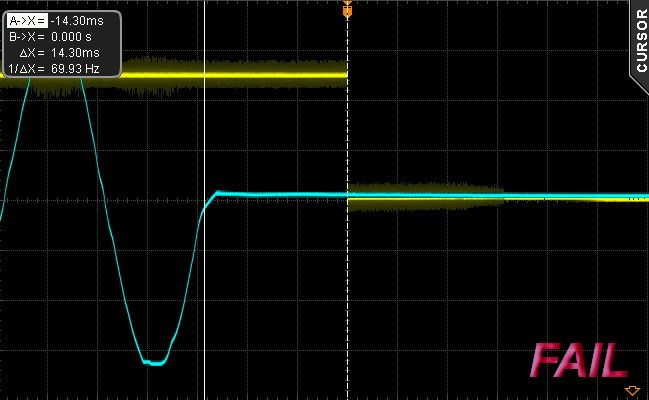Click the ΔX = 14.30ms readout
This screenshot has width=649, height=400.
(x=60, y=53)
